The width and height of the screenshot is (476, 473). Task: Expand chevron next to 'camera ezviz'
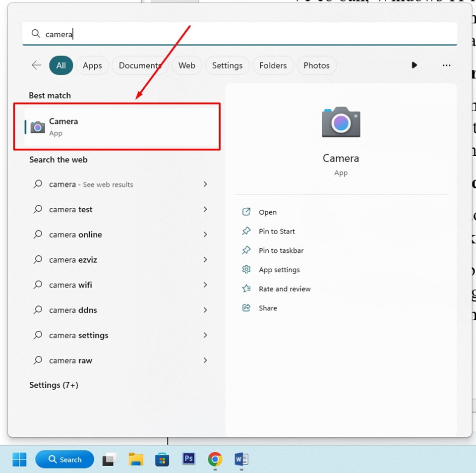(205, 260)
